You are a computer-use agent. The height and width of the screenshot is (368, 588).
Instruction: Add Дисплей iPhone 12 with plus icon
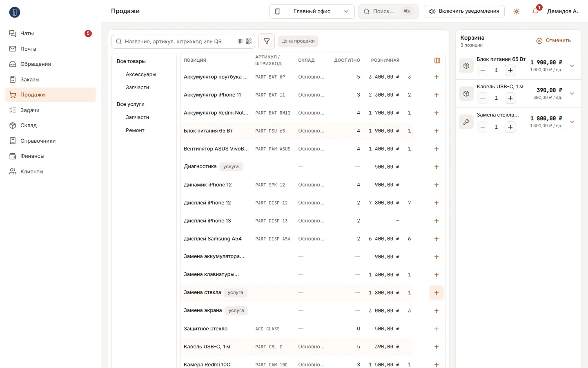pyautogui.click(x=437, y=203)
